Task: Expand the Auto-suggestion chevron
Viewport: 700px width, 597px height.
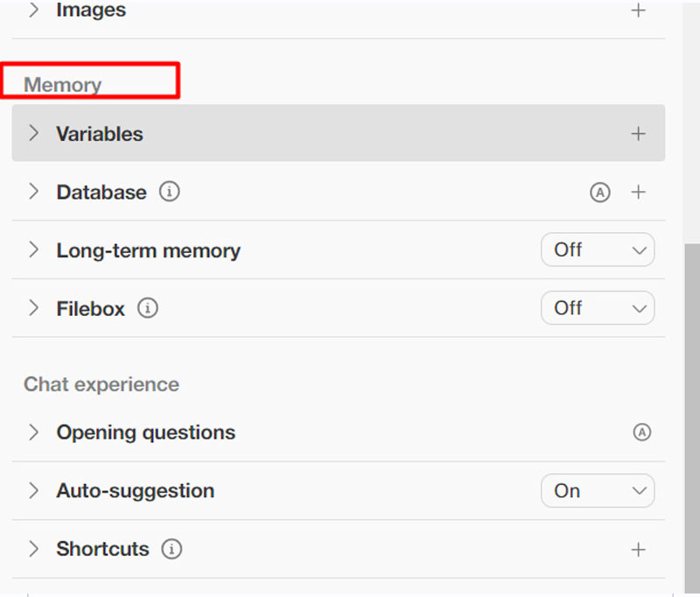Action: tap(34, 490)
